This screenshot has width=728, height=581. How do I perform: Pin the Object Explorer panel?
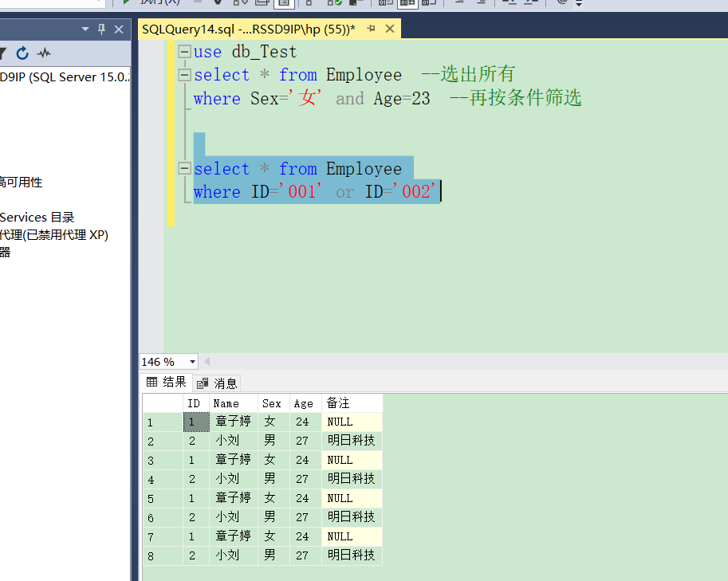(x=102, y=29)
